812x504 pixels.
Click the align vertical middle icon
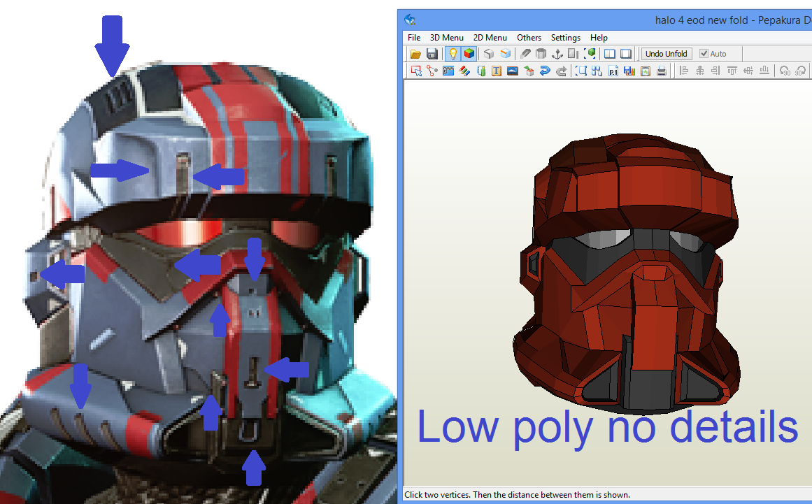pyautogui.click(x=748, y=71)
